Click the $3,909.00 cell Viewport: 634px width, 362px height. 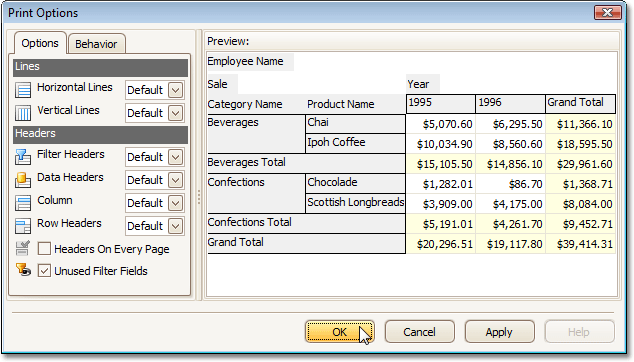[441, 204]
